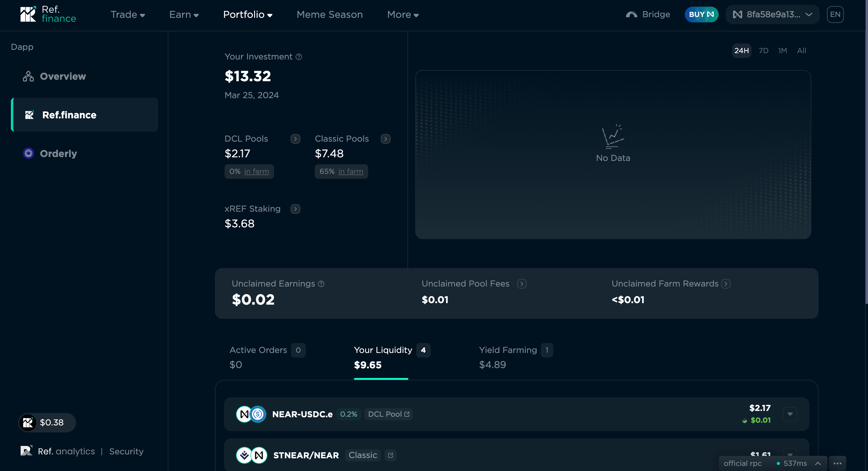Switch to Active Orders tab
This screenshot has width=868, height=471.
(x=267, y=357)
